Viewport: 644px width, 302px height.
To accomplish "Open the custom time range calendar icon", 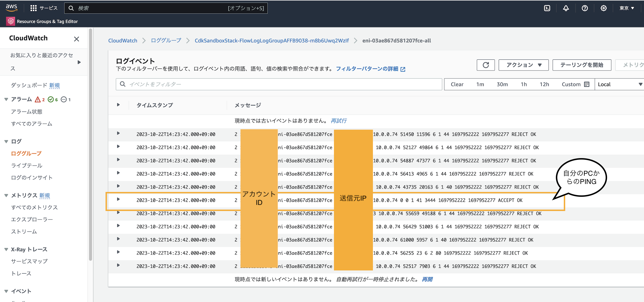I will [587, 84].
